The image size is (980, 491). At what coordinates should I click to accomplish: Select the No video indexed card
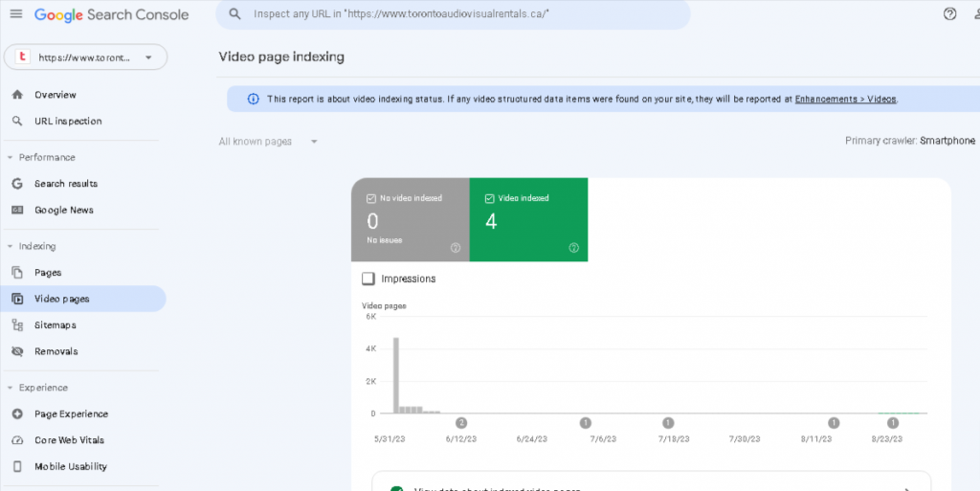coord(410,219)
